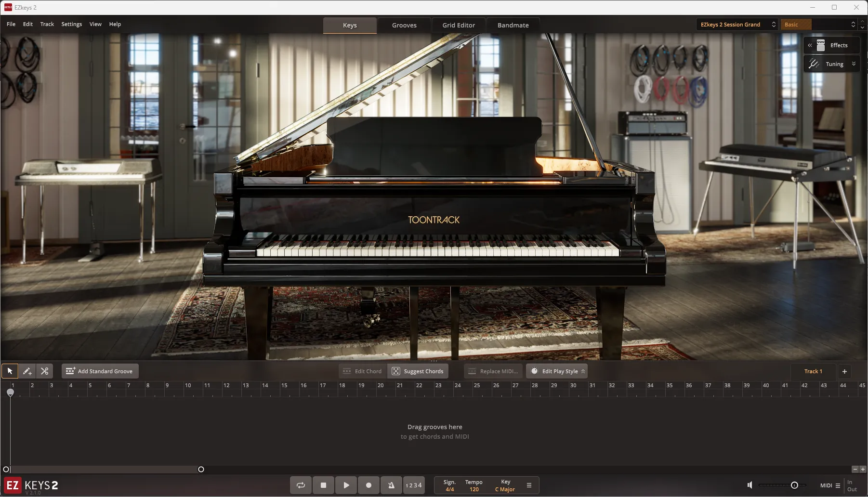Viewport: 868px width, 497px height.
Task: Toggle loop playback on
Action: [301, 485]
